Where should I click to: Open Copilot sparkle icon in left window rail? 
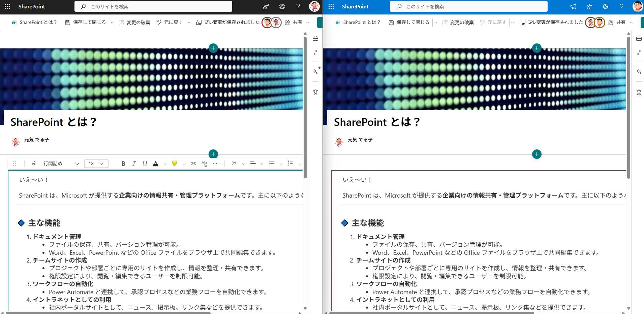pos(315,71)
